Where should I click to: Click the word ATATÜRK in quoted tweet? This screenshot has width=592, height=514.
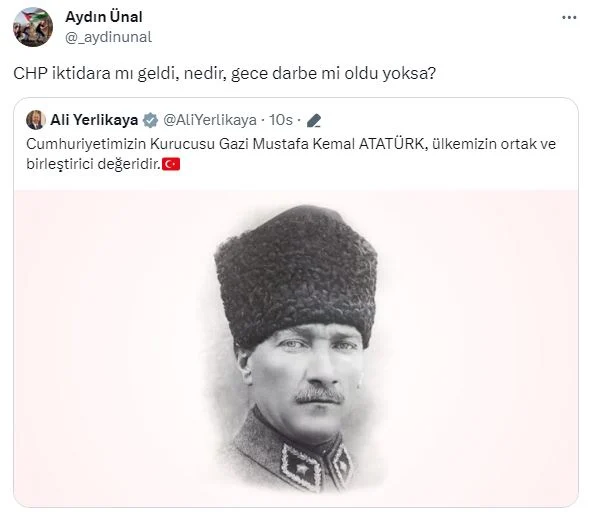click(x=392, y=144)
